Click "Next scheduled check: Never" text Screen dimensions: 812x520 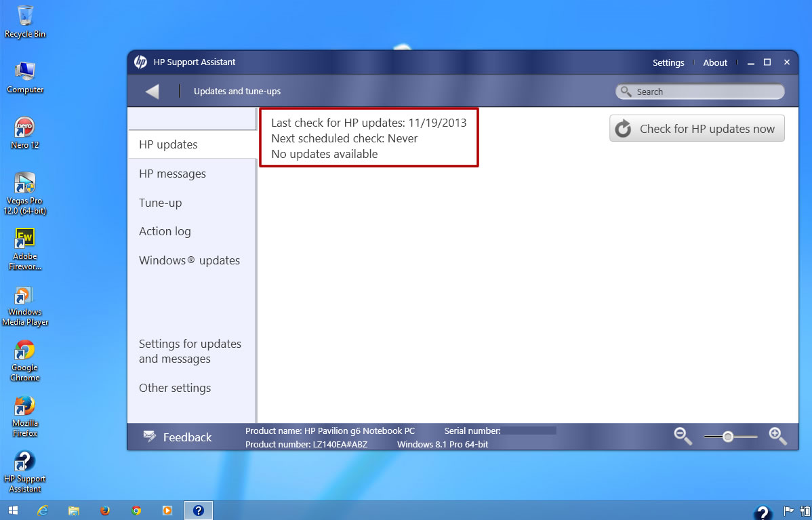pyautogui.click(x=344, y=138)
